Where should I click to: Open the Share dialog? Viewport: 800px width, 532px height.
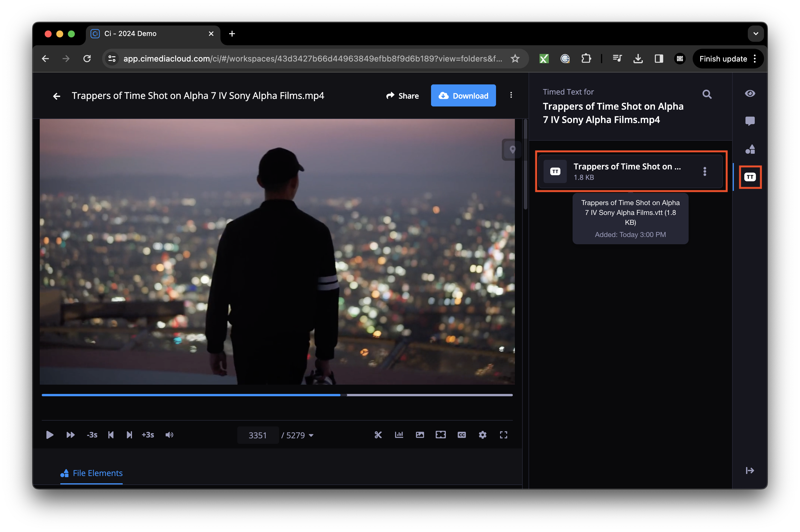click(403, 95)
